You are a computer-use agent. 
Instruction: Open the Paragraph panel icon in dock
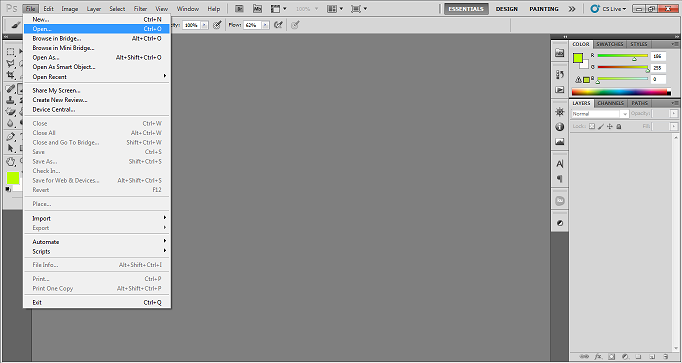560,179
